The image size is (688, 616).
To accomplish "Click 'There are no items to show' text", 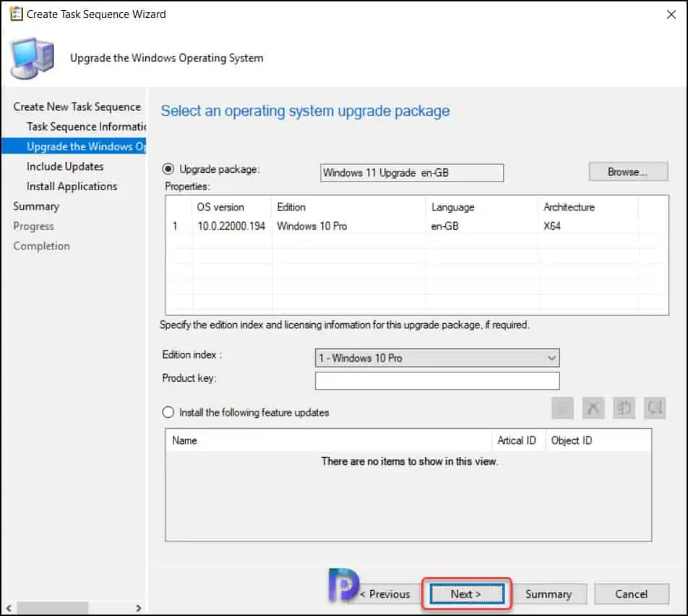I will 409,461.
